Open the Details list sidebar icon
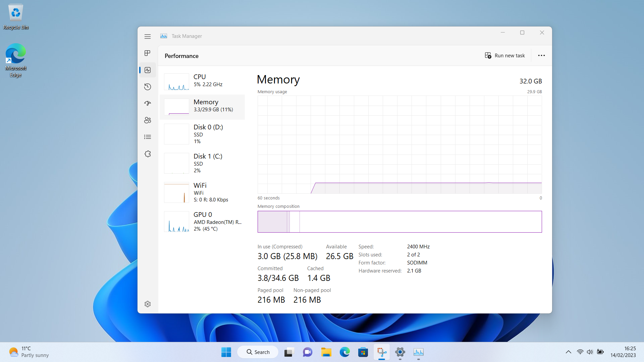Screen dimensions: 644x362 coord(148,137)
